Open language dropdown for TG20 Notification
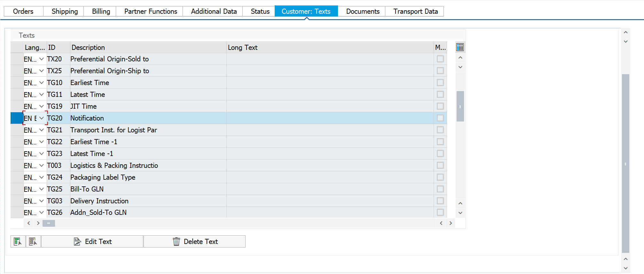 [x=42, y=118]
